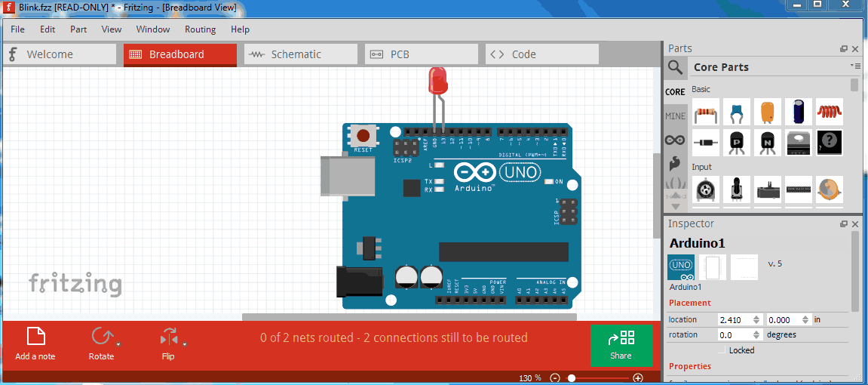
Task: Click the rotation input field
Action: coord(734,334)
